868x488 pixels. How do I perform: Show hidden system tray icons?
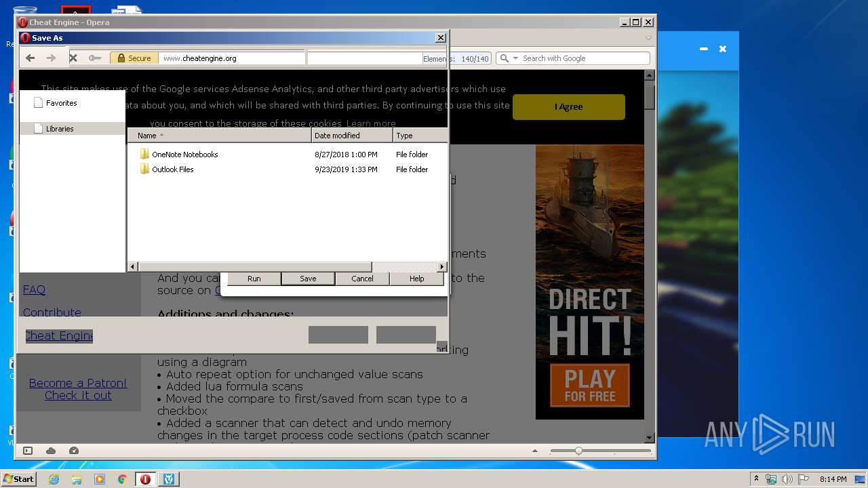coord(756,479)
